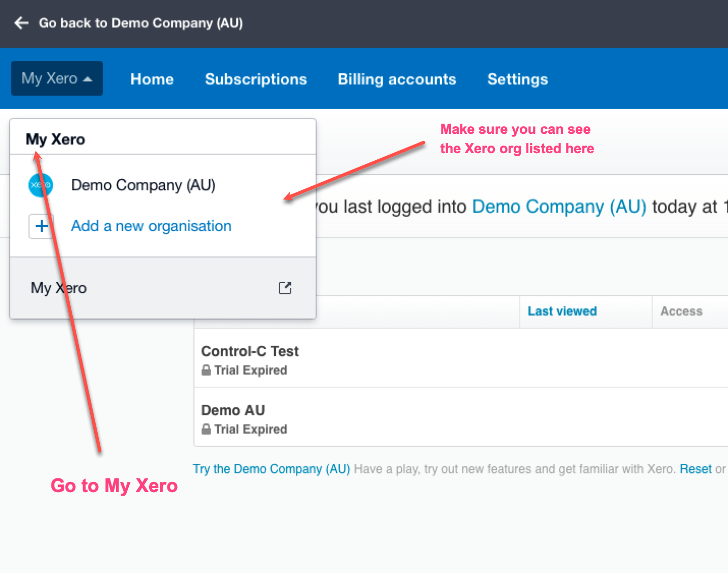The width and height of the screenshot is (728, 573).
Task: Select the Demo AU organisation row
Action: point(461,417)
